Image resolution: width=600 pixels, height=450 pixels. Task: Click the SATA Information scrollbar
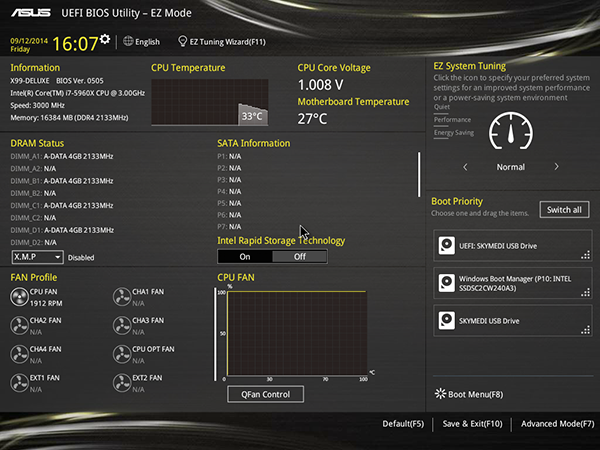(419, 174)
